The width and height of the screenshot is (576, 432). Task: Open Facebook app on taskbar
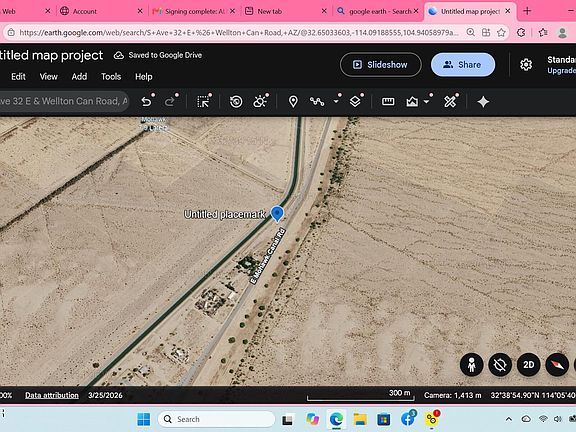tap(408, 419)
